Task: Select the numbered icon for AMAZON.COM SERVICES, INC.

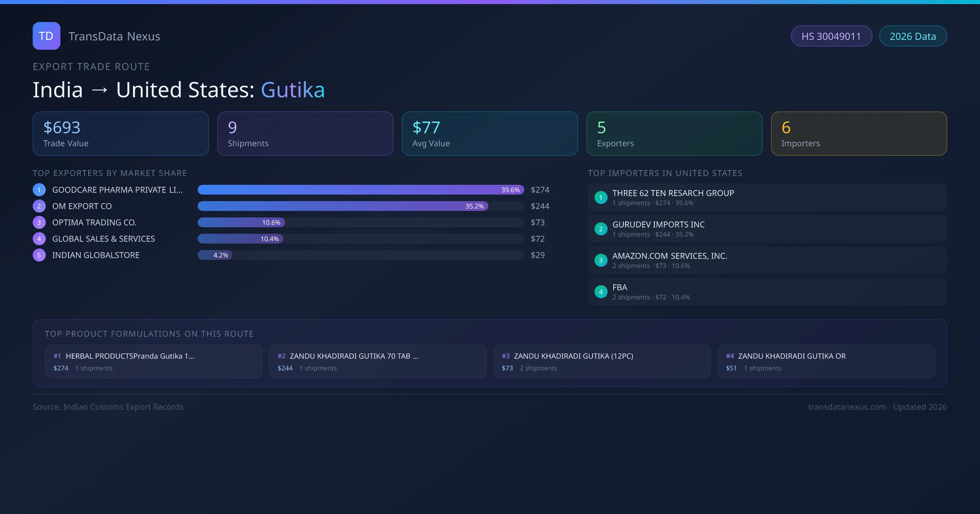Action: [601, 260]
